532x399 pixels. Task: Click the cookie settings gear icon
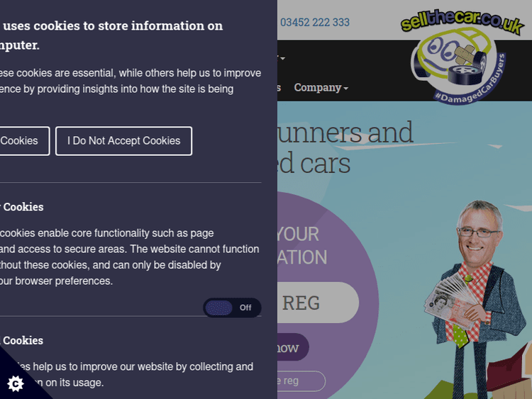tap(16, 383)
